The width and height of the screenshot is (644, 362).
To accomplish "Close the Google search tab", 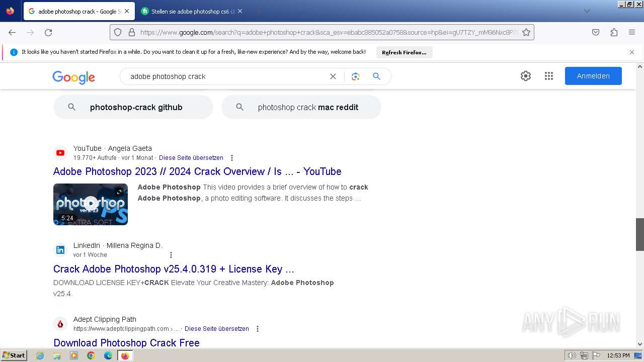I will click(x=127, y=11).
